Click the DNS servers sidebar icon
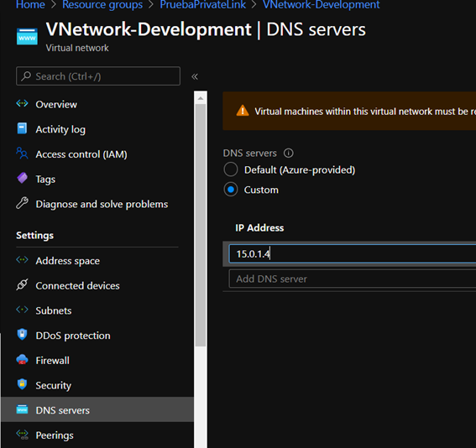The image size is (476, 448). 22,409
